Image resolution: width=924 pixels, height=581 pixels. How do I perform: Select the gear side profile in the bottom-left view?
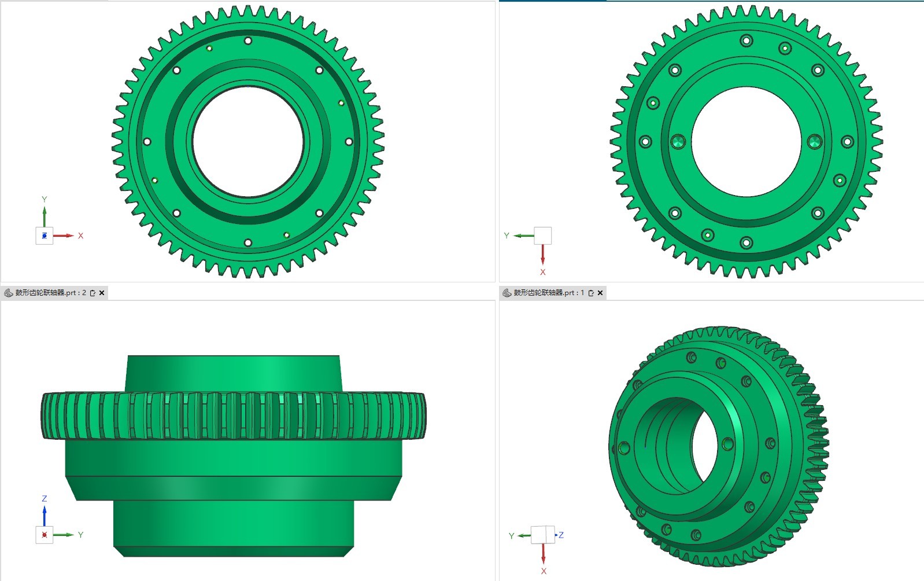point(234,456)
